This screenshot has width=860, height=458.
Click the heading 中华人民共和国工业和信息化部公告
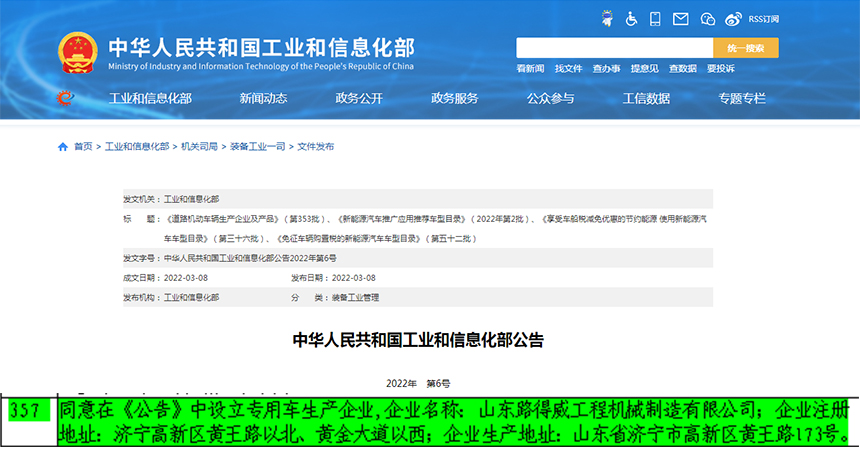point(418,340)
